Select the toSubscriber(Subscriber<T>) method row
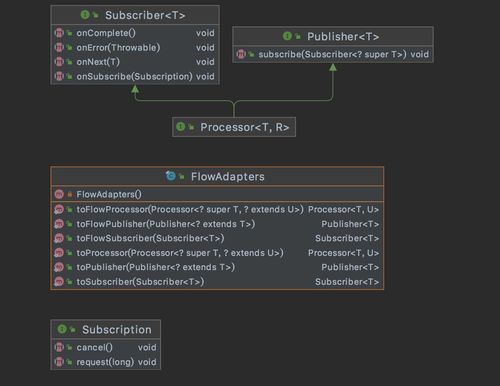 [x=217, y=282]
